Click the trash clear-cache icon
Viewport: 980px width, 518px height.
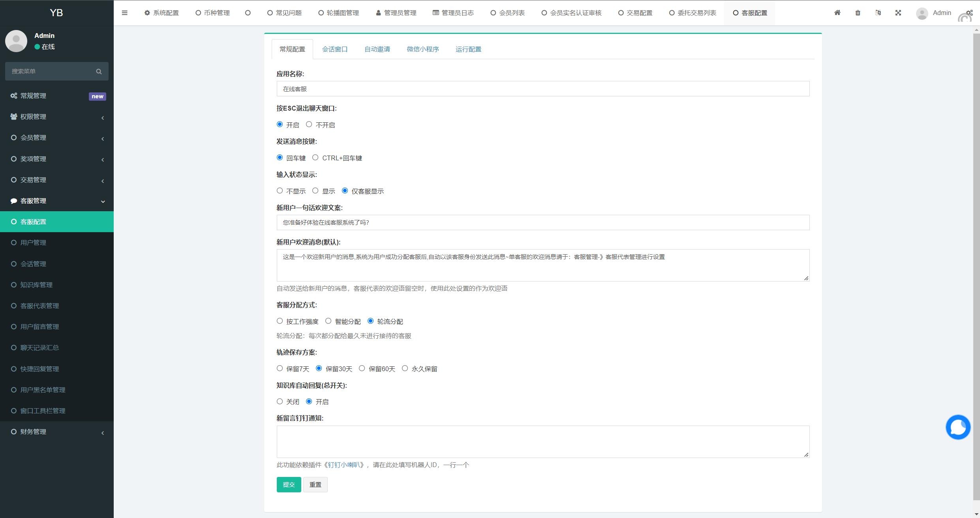(x=858, y=13)
